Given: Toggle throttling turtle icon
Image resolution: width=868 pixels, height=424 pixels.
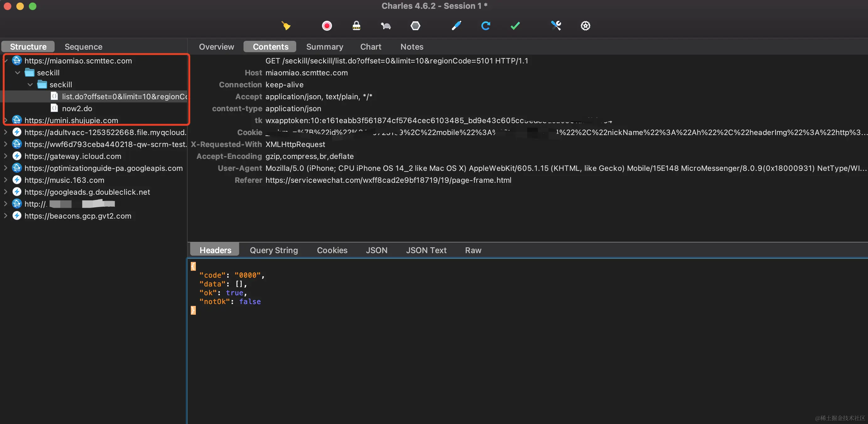Looking at the screenshot, I should [385, 26].
